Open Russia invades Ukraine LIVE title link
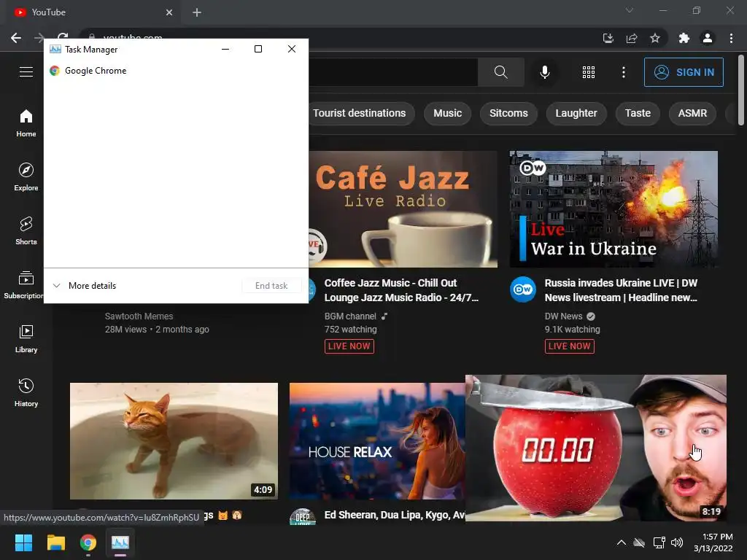 621,290
